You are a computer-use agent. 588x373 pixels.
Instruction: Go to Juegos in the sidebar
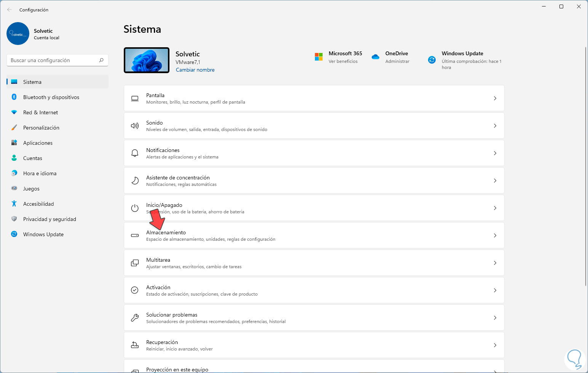point(31,189)
